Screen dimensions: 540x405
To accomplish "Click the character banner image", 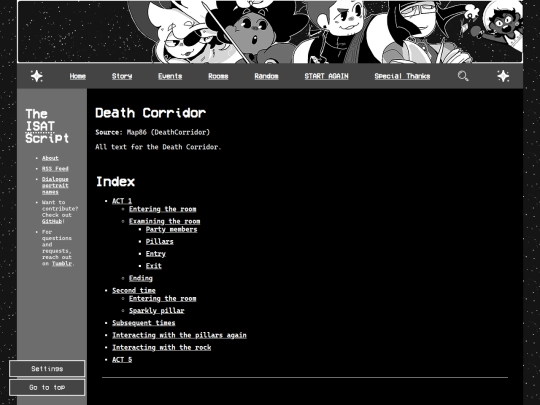I will click(270, 32).
